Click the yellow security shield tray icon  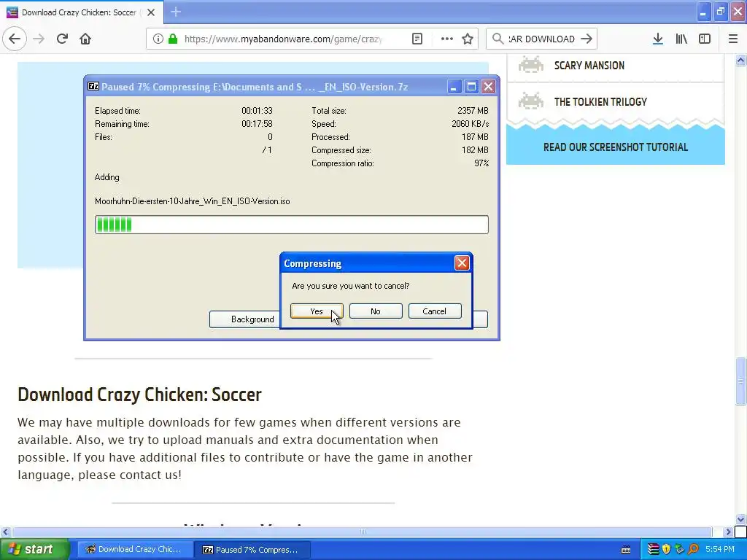pyautogui.click(x=667, y=550)
